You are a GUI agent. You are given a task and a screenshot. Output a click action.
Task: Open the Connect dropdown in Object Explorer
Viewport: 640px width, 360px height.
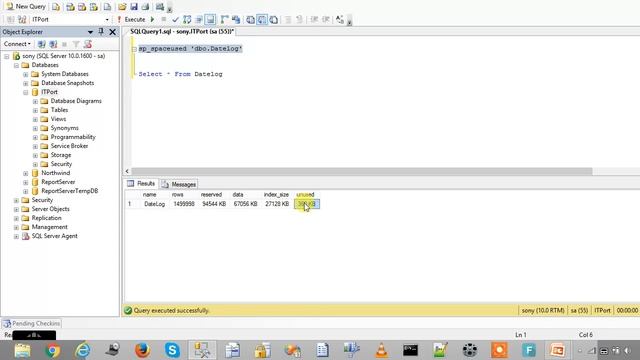pos(17,44)
